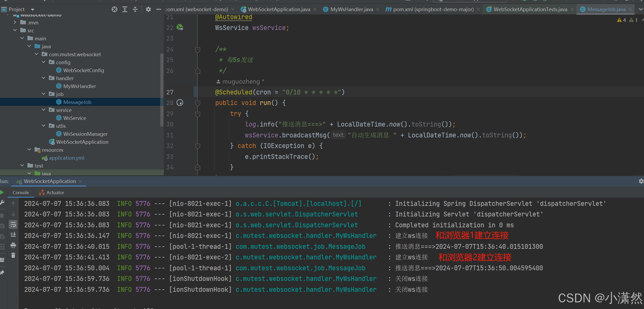The height and width of the screenshot is (309, 644).
Task: Collapse the config package
Action: click(x=44, y=62)
